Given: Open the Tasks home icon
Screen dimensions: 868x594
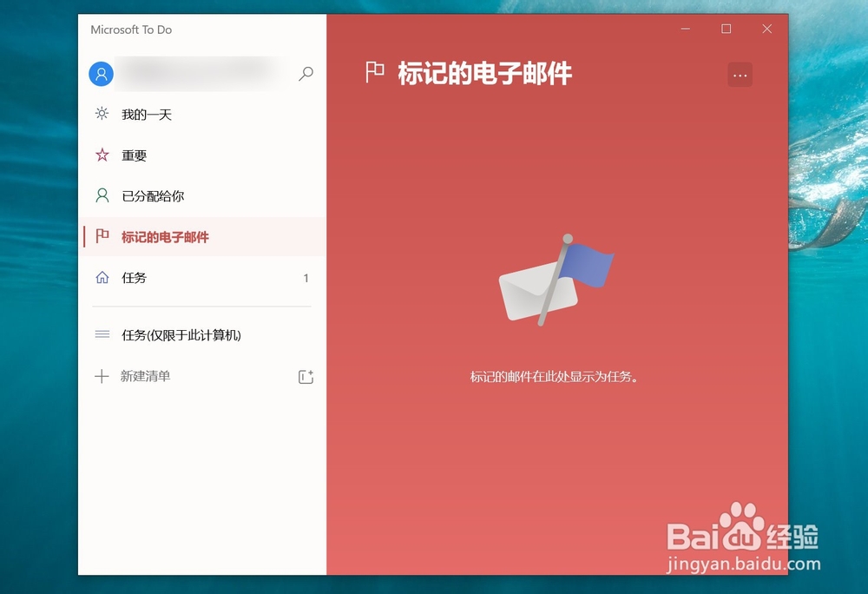Looking at the screenshot, I should 102,278.
